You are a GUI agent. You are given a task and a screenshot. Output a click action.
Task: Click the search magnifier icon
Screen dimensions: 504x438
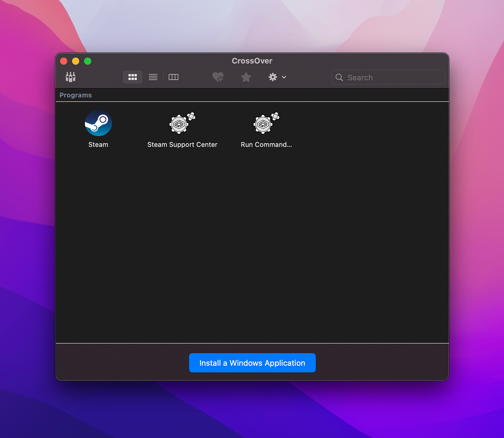point(339,77)
